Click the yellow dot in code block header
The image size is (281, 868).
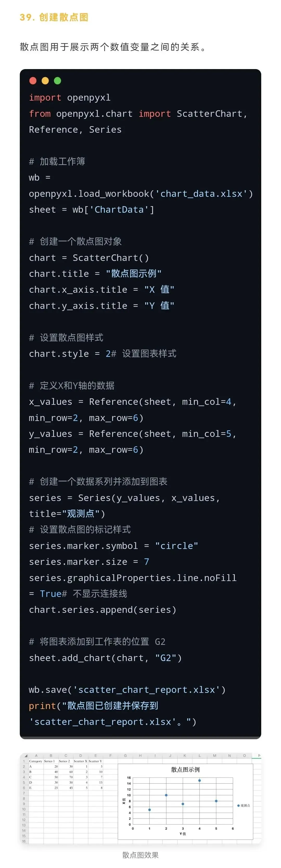[45, 81]
